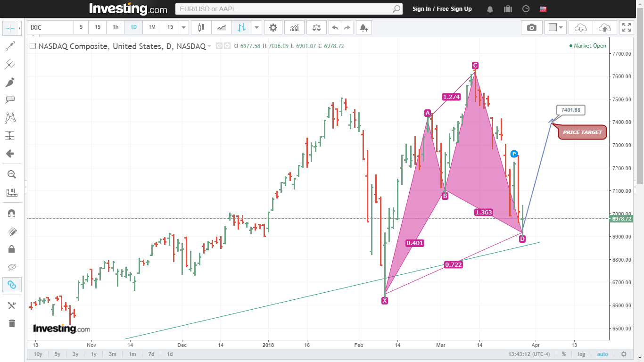Click the back arrow icon in the drawing sidebar
Viewport: 644px width, 362px height.
click(x=10, y=154)
